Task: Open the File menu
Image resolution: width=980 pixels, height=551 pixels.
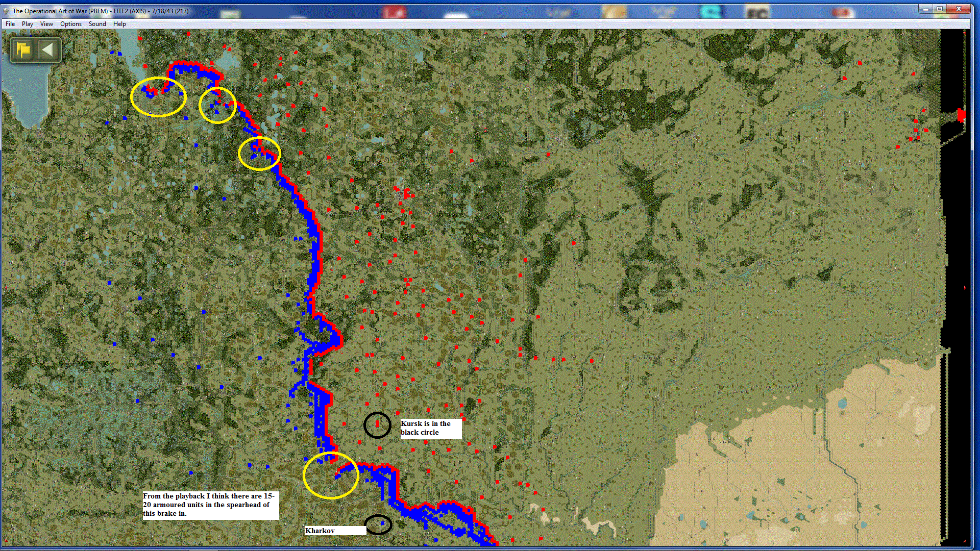Action: pos(10,24)
